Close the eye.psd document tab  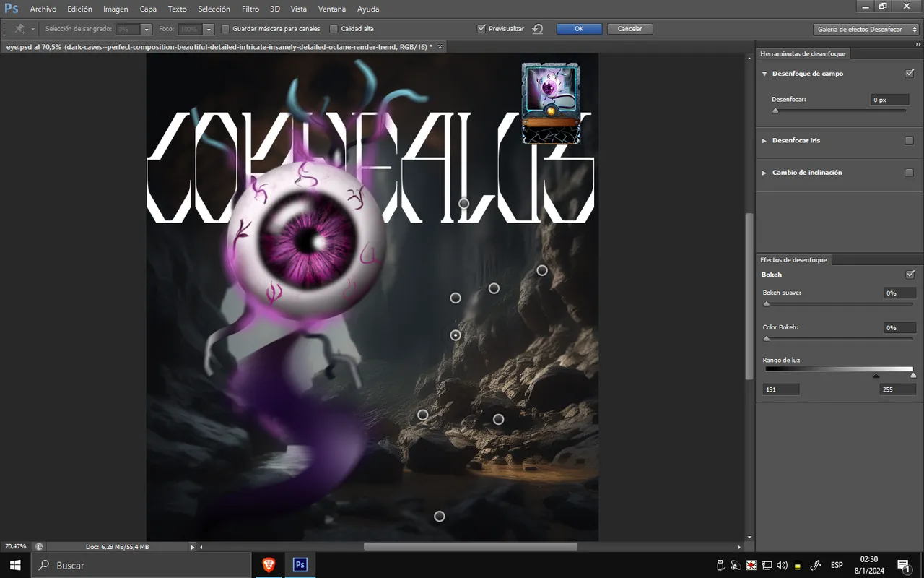point(440,46)
